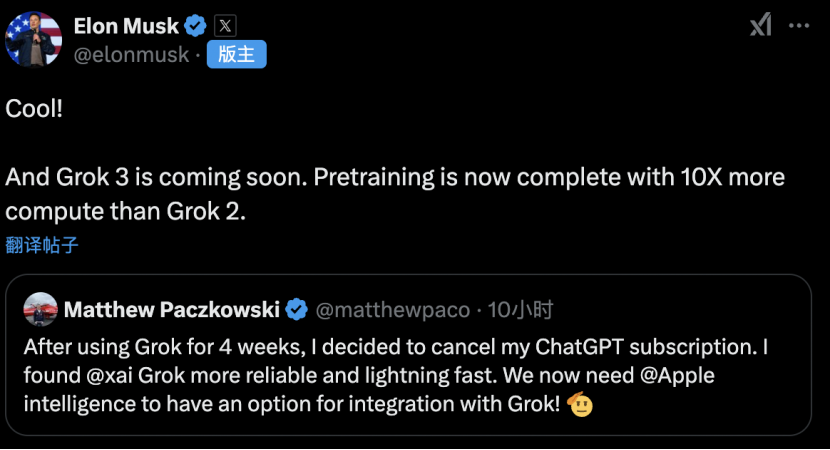This screenshot has height=450, width=830.
Task: Open Matthew Paczkowski's small avatar
Action: tap(40, 310)
